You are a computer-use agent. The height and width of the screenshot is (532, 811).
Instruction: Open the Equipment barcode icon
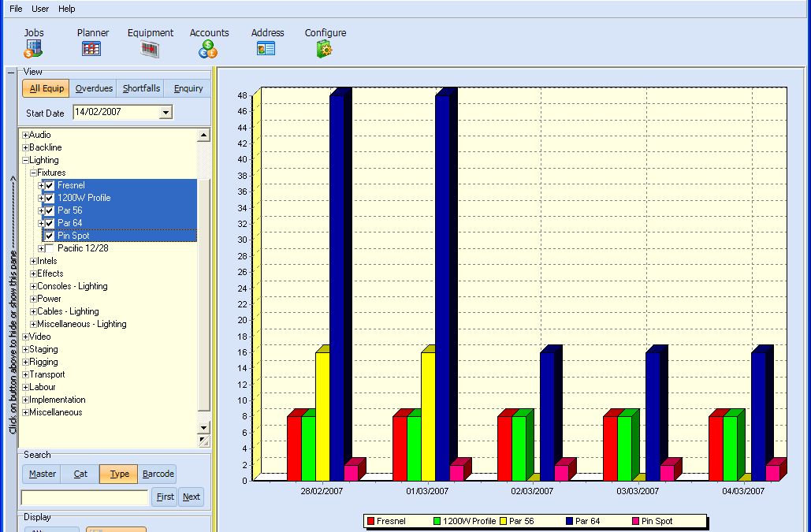(150, 49)
